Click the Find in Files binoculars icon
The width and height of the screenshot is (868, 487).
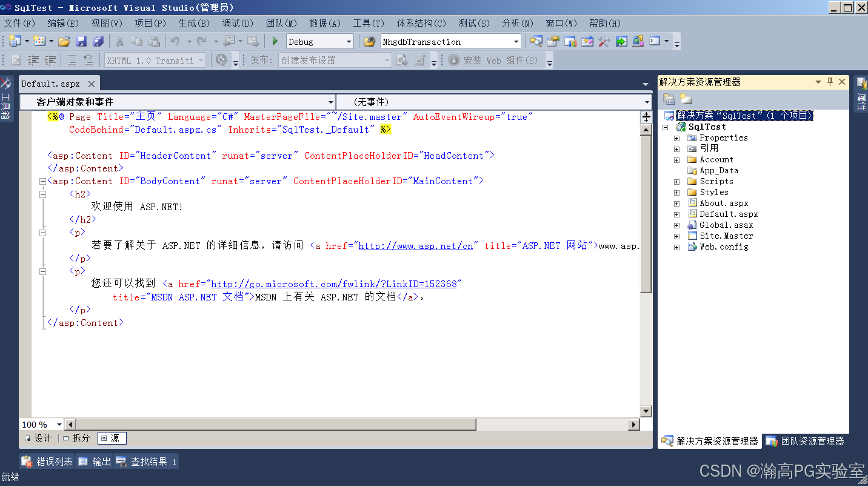coord(369,41)
